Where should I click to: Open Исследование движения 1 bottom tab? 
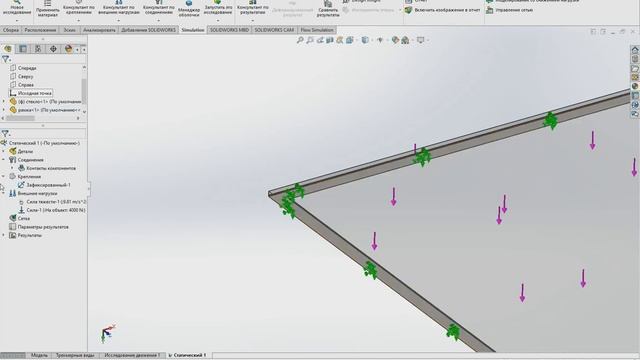132,355
